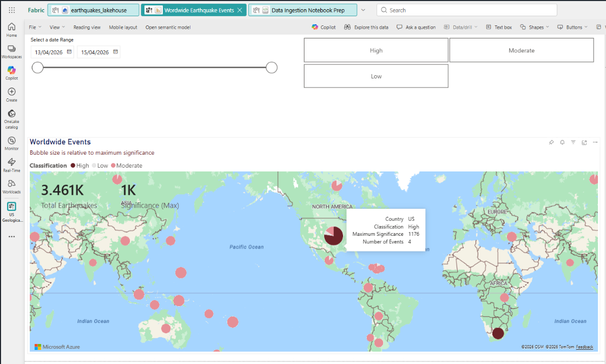Click the Microsoft Azure logo on map
606x364 pixels.
coord(57,347)
